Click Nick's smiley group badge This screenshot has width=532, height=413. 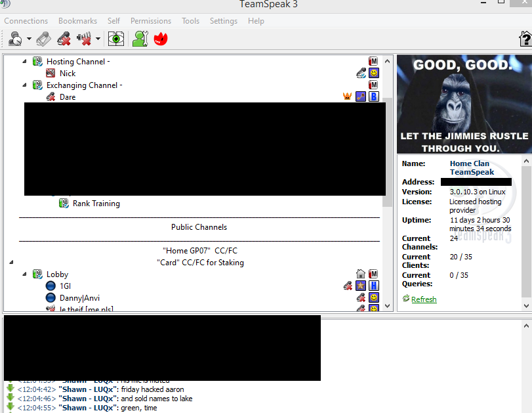[373, 73]
